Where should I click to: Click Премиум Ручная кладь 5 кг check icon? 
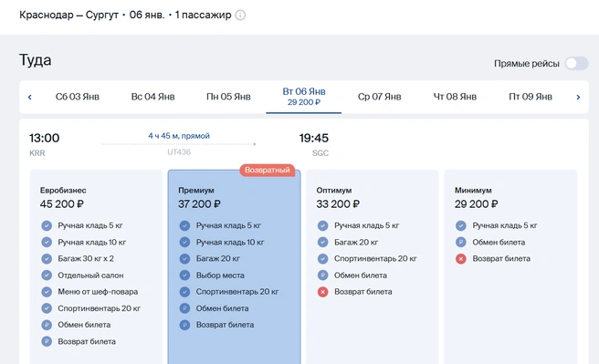184,225
